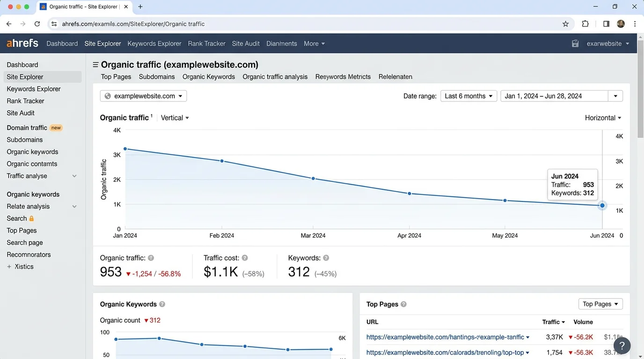The height and width of the screenshot is (359, 644).
Task: Change the chart view using the Vertical dropdown
Action: point(174,118)
